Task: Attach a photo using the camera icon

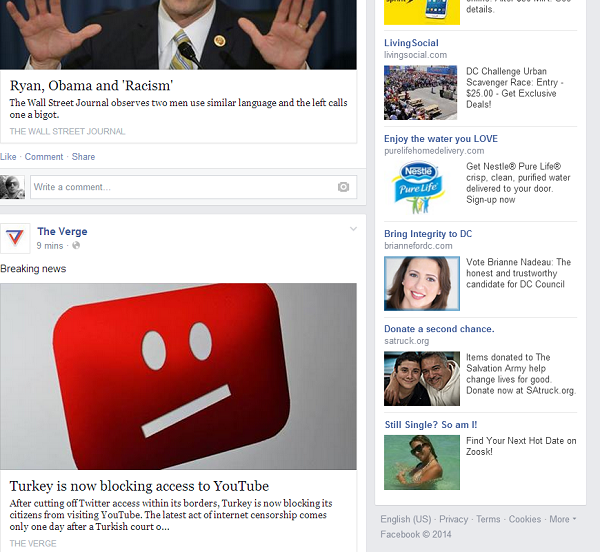Action: 343,187
